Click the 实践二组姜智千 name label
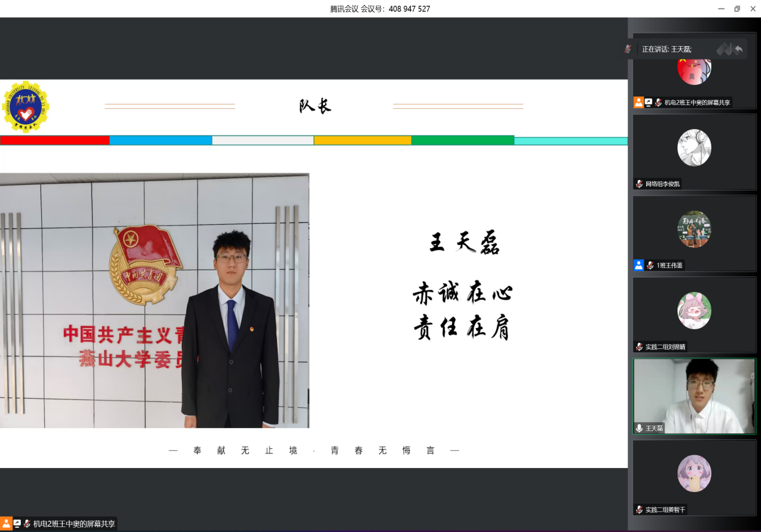 665,510
